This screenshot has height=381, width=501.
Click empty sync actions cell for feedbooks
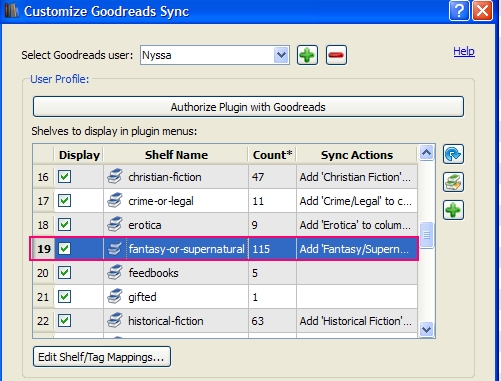pyautogui.click(x=357, y=273)
